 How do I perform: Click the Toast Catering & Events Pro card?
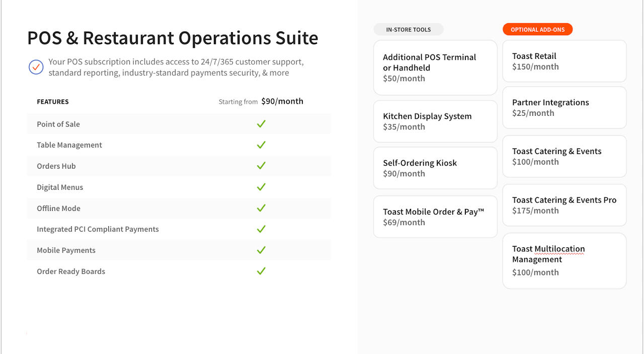pyautogui.click(x=564, y=205)
